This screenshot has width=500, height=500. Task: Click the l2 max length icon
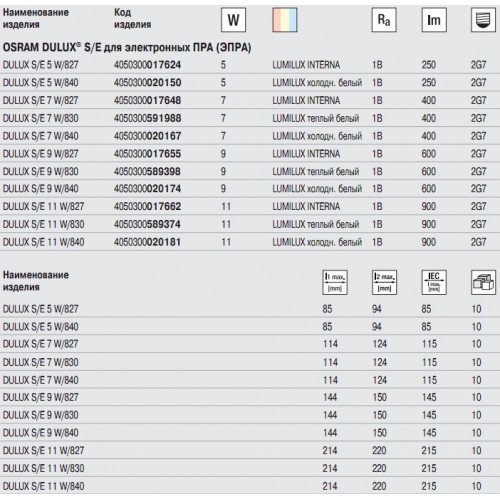pos(384,282)
